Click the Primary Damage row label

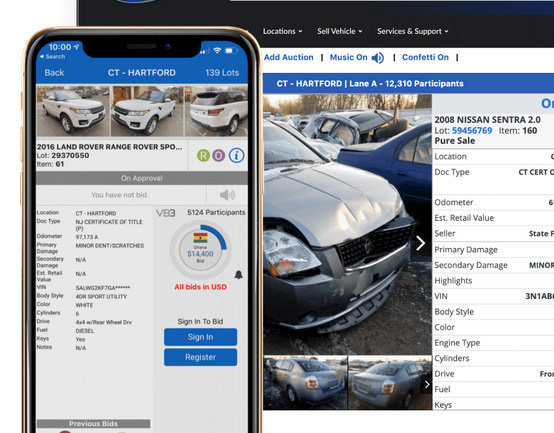click(466, 250)
